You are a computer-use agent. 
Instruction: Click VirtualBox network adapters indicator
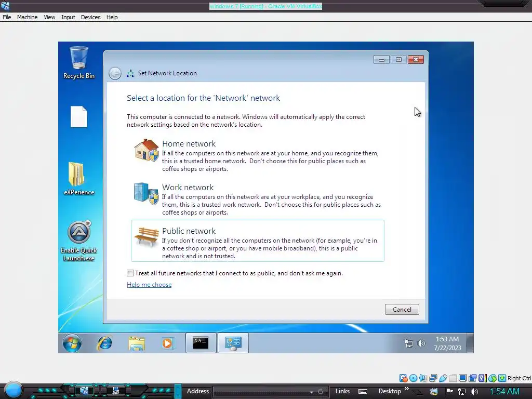(x=433, y=378)
